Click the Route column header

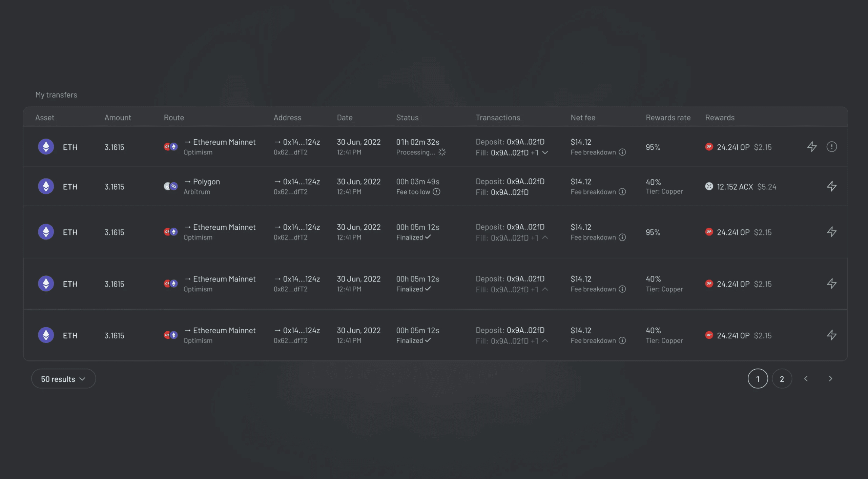click(174, 117)
